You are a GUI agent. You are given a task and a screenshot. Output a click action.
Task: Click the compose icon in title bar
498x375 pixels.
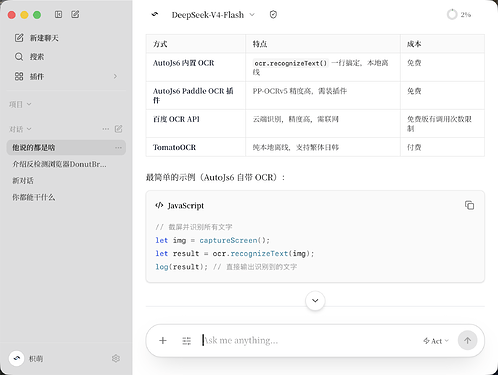click(x=75, y=14)
